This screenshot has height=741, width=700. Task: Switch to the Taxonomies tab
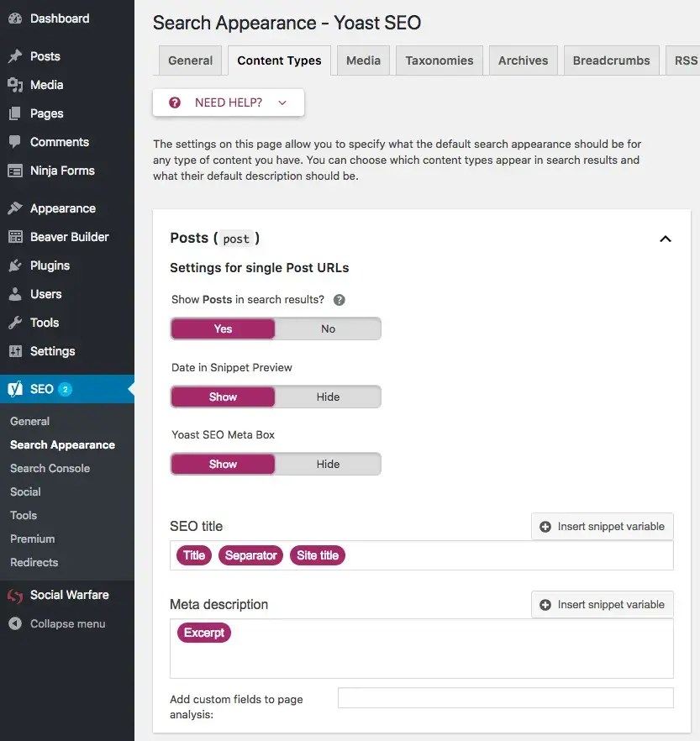pyautogui.click(x=439, y=60)
